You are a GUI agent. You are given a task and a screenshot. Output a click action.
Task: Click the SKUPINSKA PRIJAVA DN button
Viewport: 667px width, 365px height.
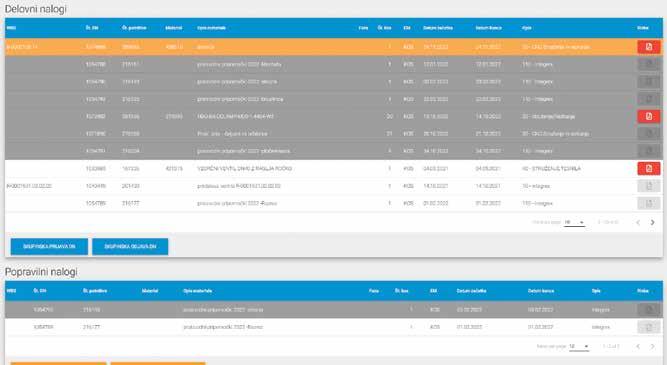coord(49,247)
